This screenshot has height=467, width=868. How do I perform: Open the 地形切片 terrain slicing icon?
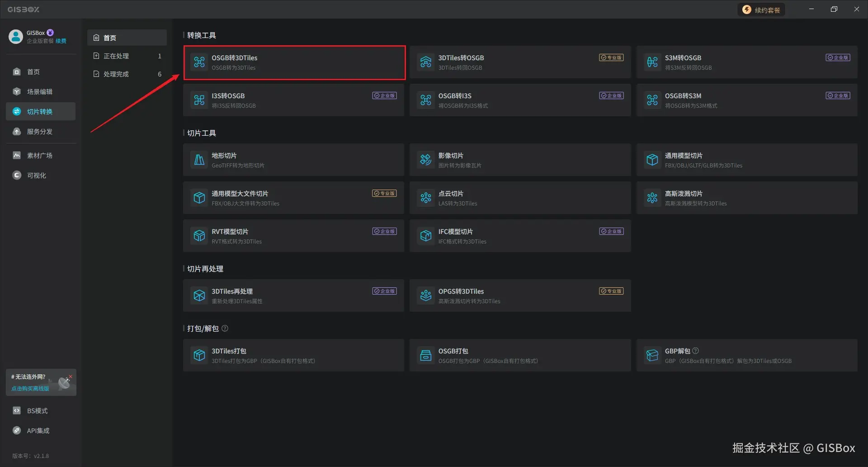[x=199, y=160]
